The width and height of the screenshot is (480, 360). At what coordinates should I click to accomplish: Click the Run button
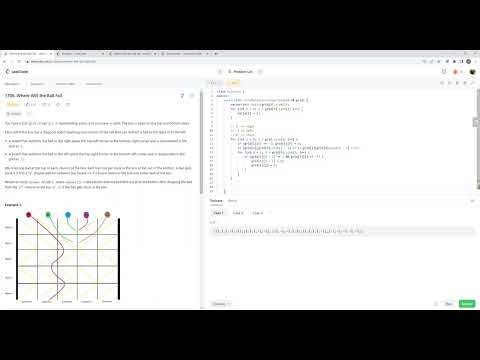(449, 304)
